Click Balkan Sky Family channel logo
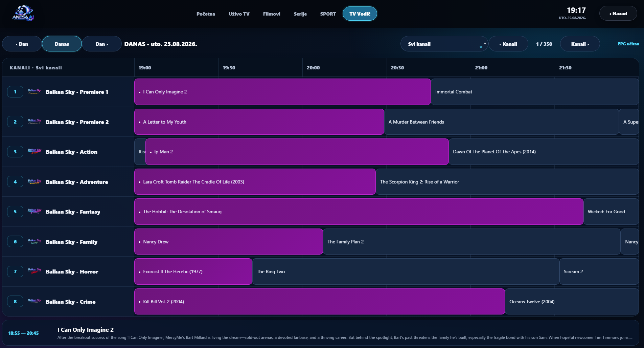644x348 pixels. coord(34,242)
